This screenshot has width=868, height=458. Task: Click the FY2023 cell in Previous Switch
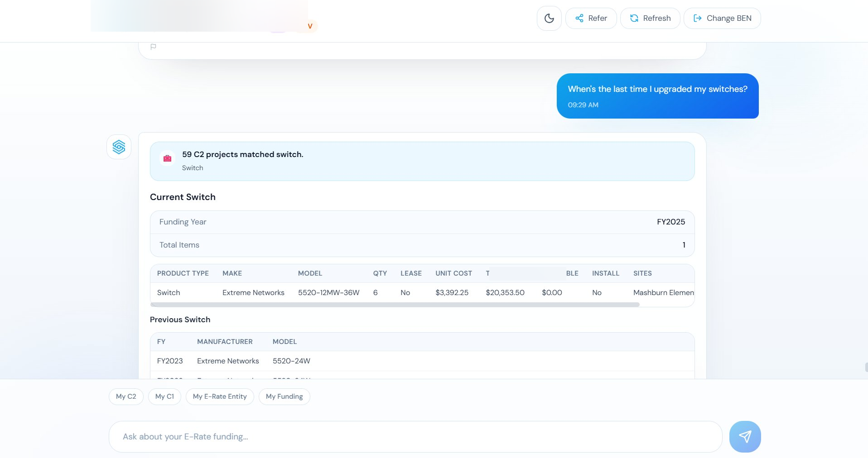coord(170,361)
